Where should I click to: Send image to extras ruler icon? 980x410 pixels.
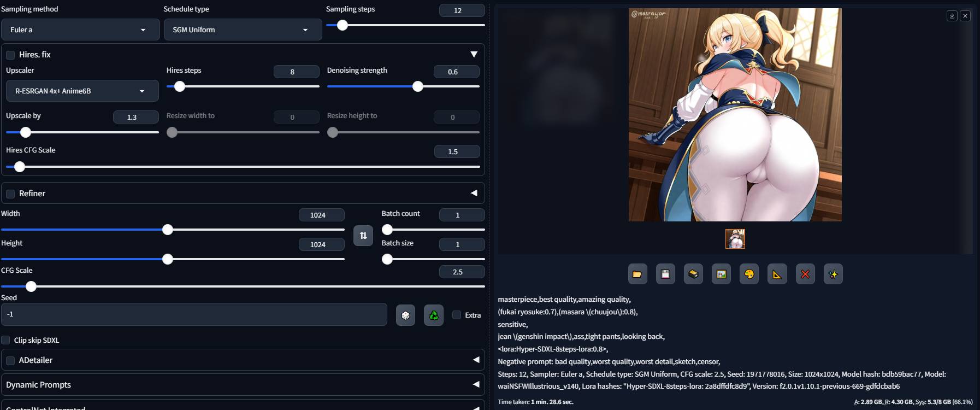[777, 274]
